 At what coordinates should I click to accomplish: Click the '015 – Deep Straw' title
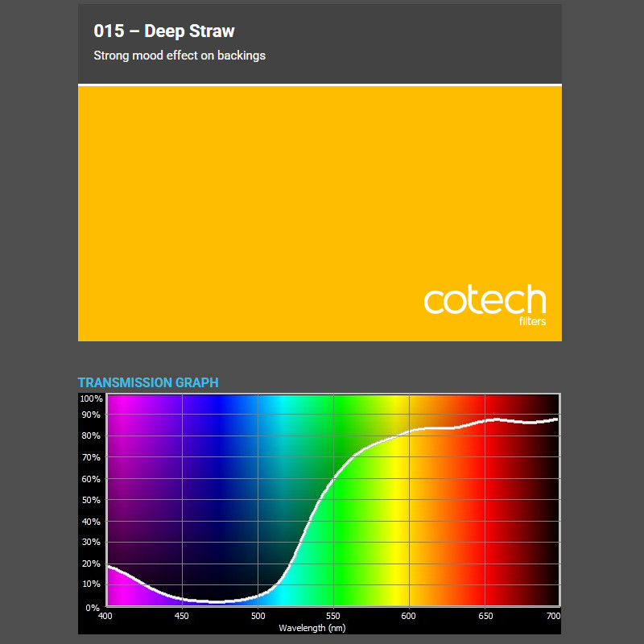(x=163, y=31)
